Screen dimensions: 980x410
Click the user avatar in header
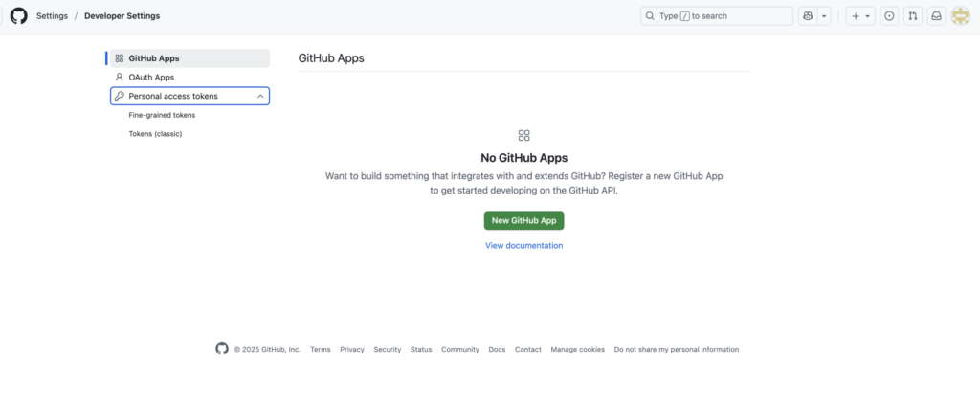click(960, 16)
